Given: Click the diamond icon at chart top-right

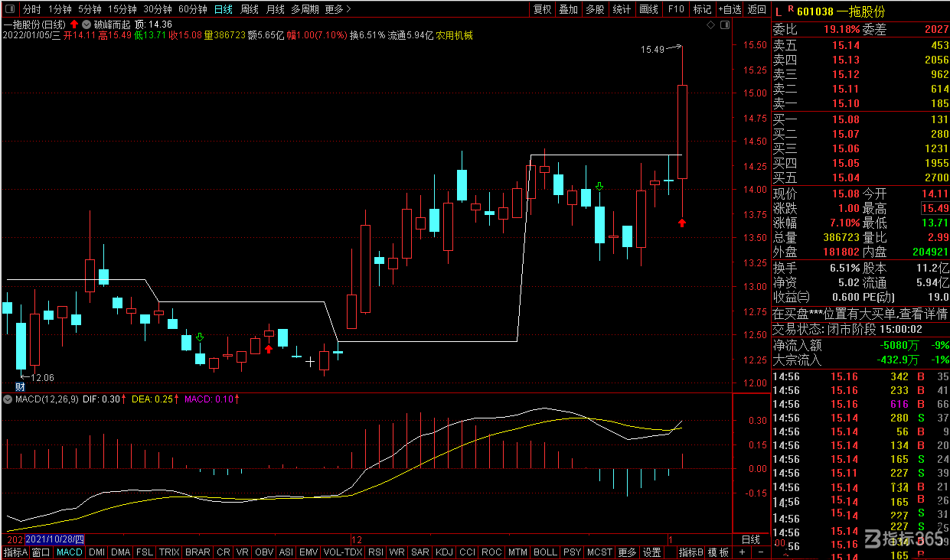Looking at the screenshot, I should point(710,25).
